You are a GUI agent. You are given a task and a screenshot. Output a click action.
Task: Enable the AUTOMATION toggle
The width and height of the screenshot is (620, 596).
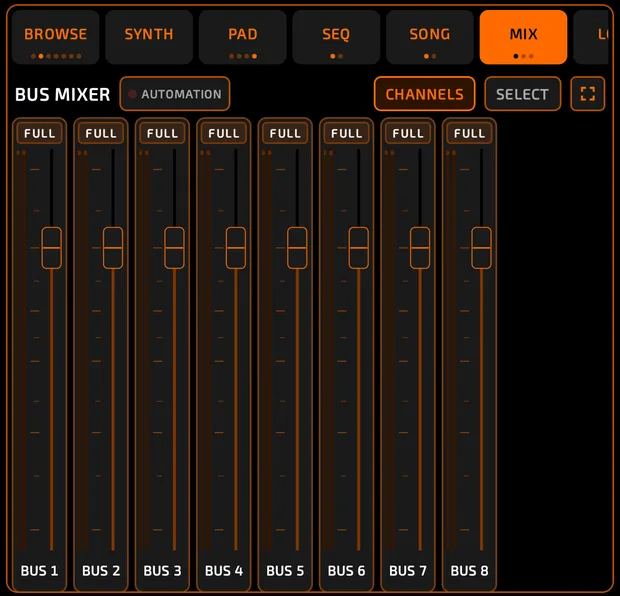point(175,94)
